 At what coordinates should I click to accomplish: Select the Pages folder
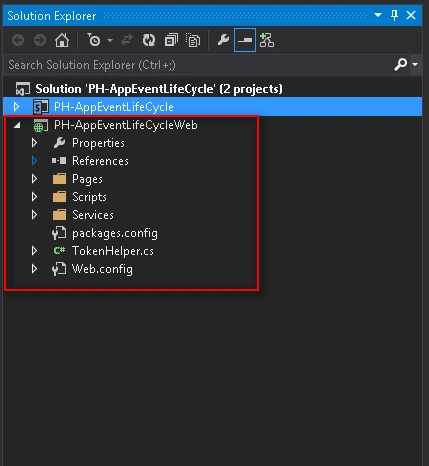coord(87,179)
